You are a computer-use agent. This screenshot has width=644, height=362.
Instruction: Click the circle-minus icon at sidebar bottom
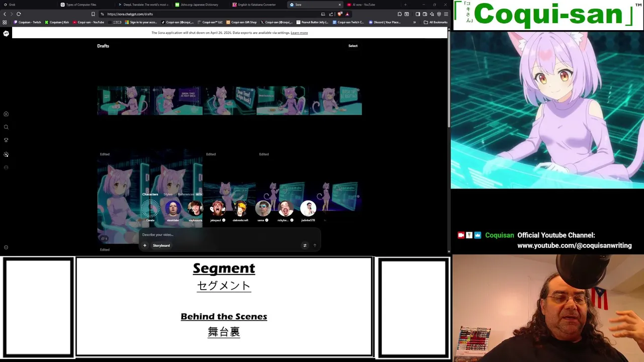coord(6,247)
